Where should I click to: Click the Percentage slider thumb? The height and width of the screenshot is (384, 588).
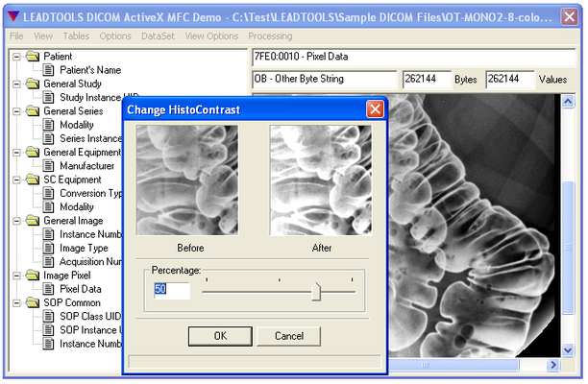[316, 292]
